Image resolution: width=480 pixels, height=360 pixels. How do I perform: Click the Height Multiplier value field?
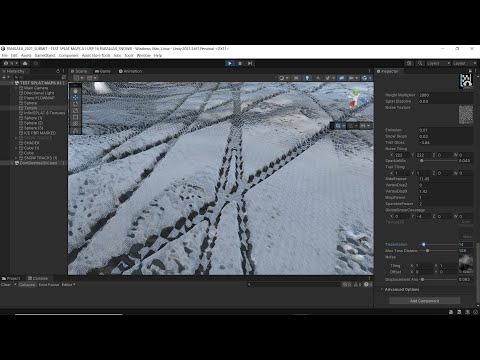click(445, 95)
